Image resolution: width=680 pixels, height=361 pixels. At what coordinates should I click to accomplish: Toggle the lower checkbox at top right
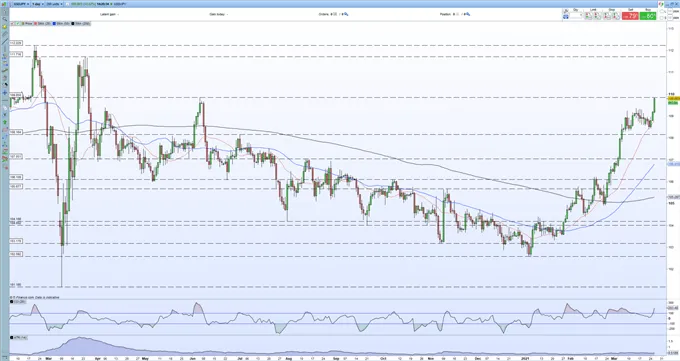coord(662,18)
